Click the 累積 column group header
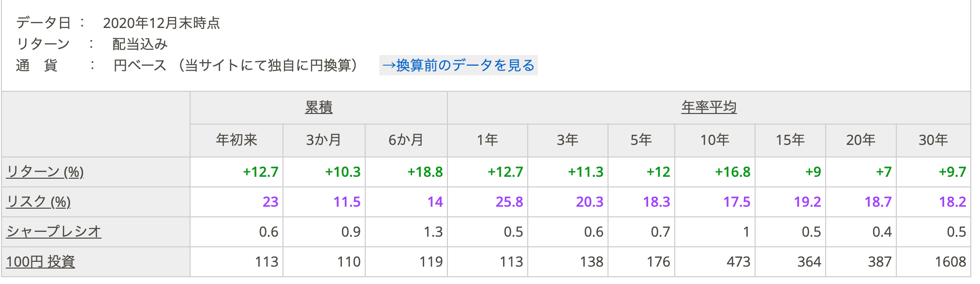This screenshot has height=284, width=980. [318, 107]
